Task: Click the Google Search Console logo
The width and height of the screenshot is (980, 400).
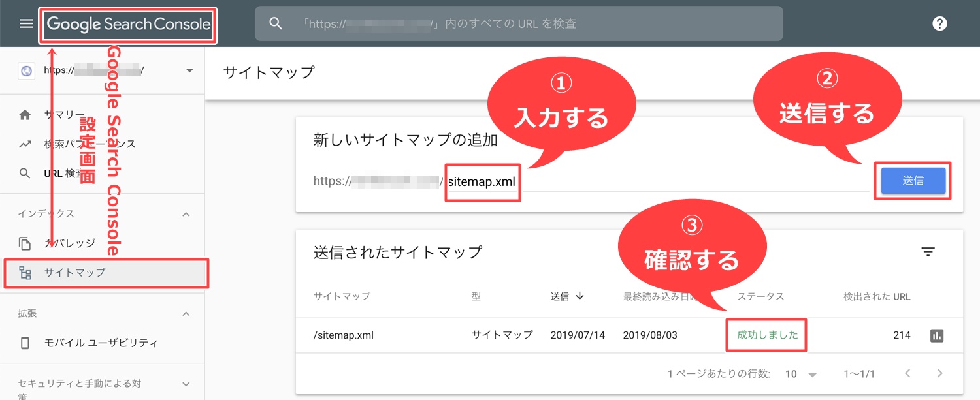Action: point(128,25)
